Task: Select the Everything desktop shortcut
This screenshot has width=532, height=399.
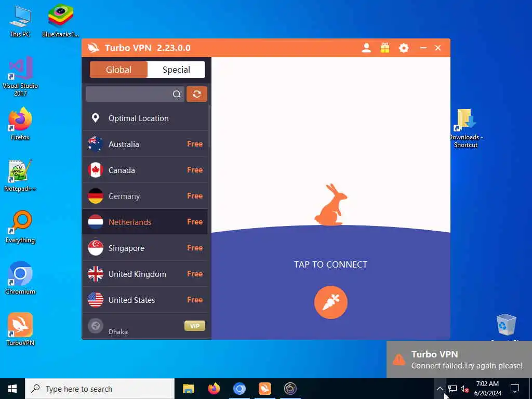Action: tap(20, 227)
